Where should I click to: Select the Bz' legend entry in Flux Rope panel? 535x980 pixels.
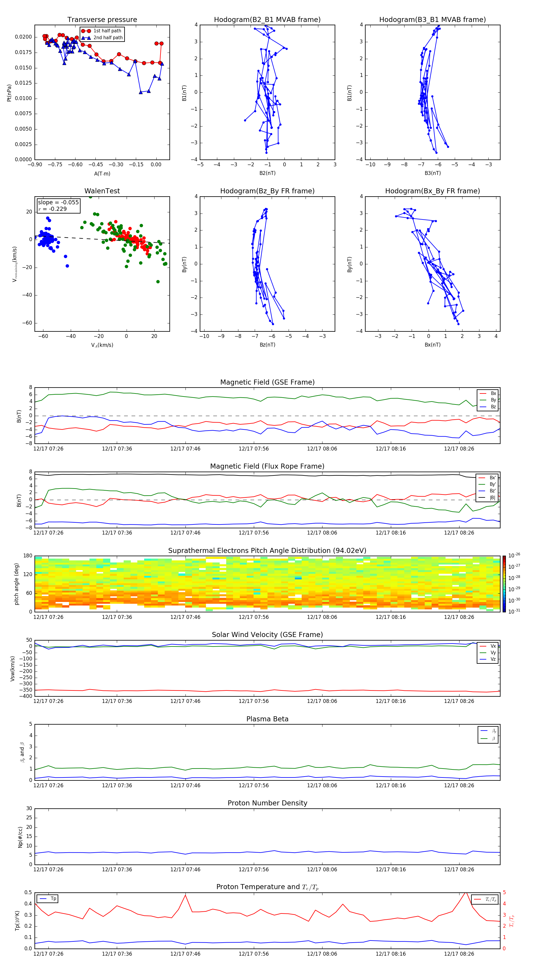(x=487, y=491)
